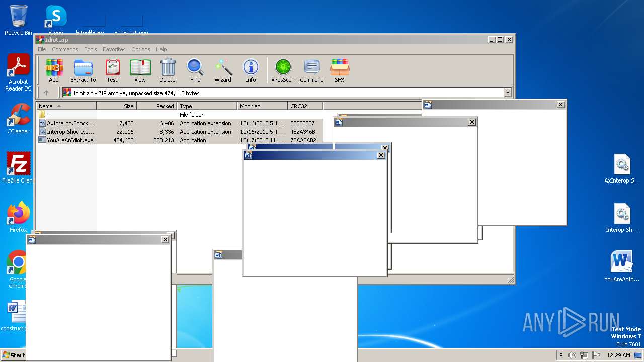The width and height of the screenshot is (644, 362).
Task: Click the Start button
Action: tap(14, 355)
